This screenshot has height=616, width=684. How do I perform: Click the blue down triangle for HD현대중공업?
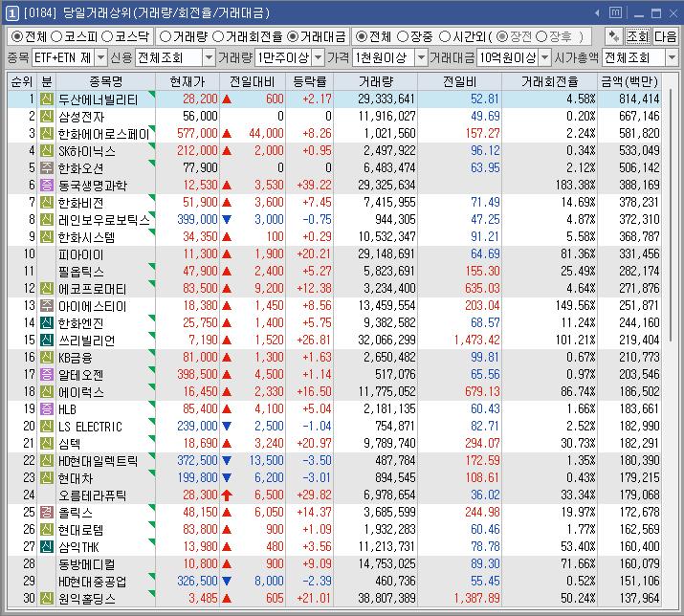point(227,582)
